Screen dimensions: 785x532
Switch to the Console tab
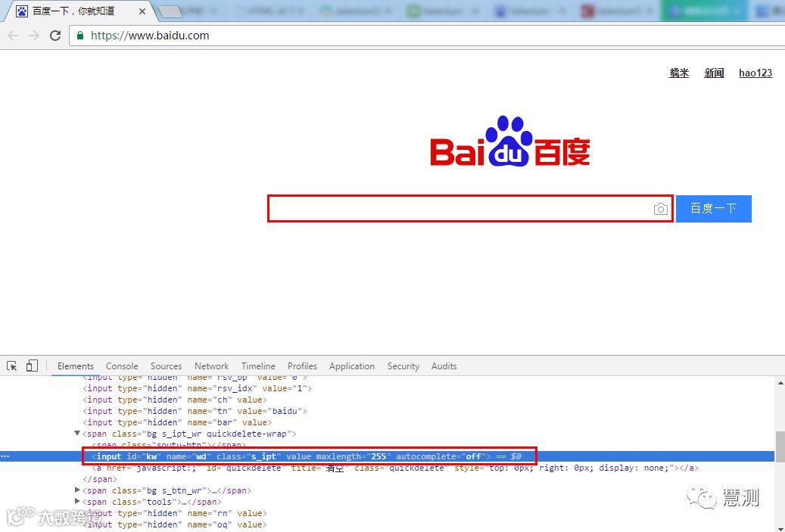tap(122, 366)
